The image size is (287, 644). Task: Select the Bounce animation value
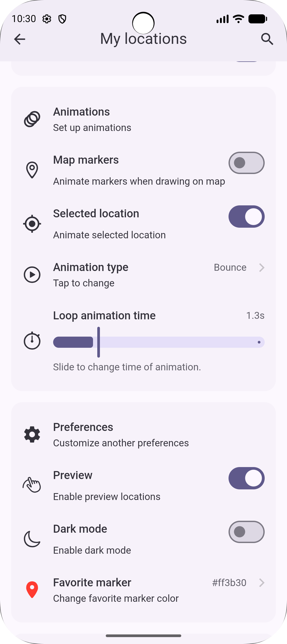pos(230,268)
